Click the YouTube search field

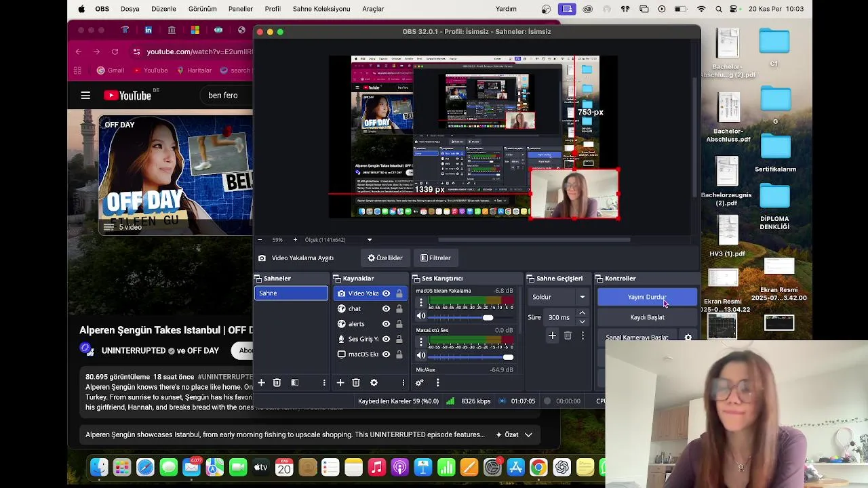226,96
